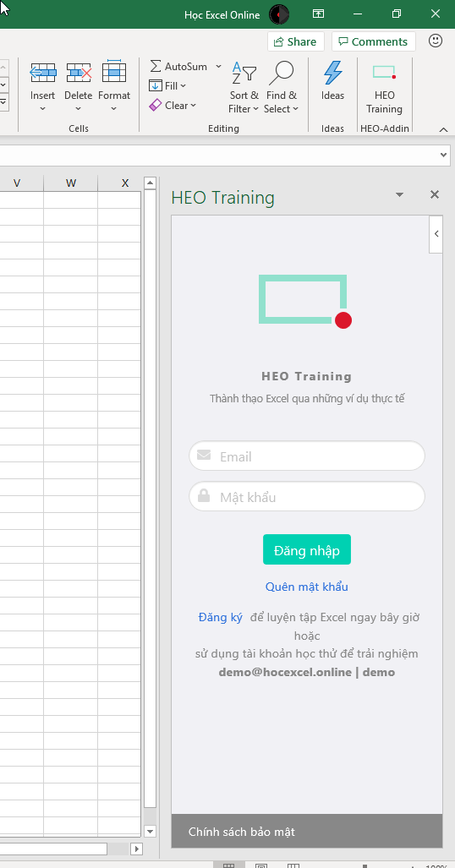Click the HEO Training logo image
This screenshot has width=455, height=868.
pyautogui.click(x=305, y=302)
